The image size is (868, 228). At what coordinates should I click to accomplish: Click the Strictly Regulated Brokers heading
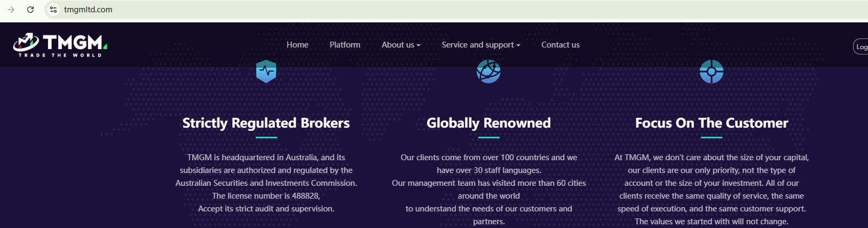point(266,123)
